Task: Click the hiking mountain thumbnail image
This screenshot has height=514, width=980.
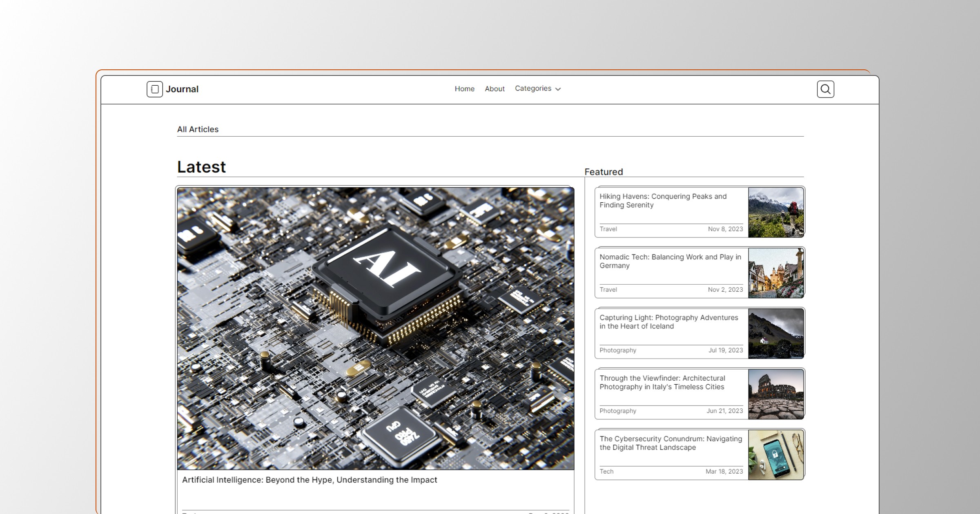Action: click(776, 212)
